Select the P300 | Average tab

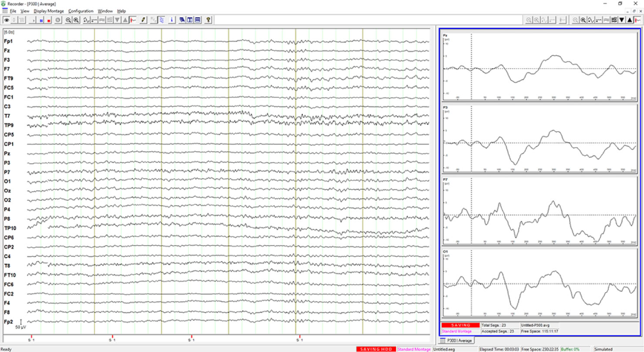click(458, 340)
